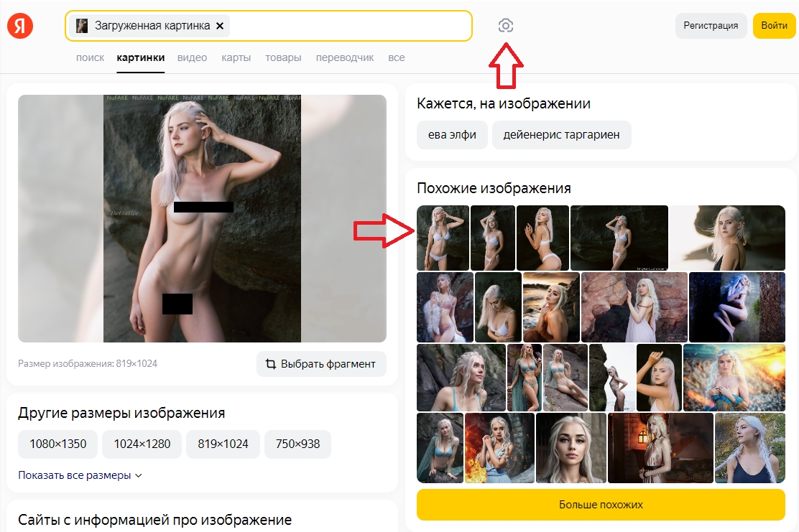Click the Yandex logo icon
This screenshot has height=532, width=799.
20,25
